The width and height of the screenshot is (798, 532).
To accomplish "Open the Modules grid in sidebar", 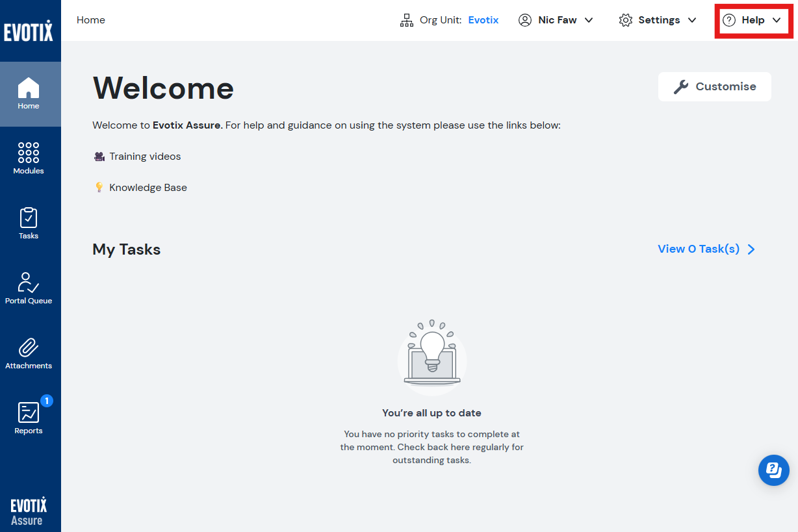I will pyautogui.click(x=29, y=159).
